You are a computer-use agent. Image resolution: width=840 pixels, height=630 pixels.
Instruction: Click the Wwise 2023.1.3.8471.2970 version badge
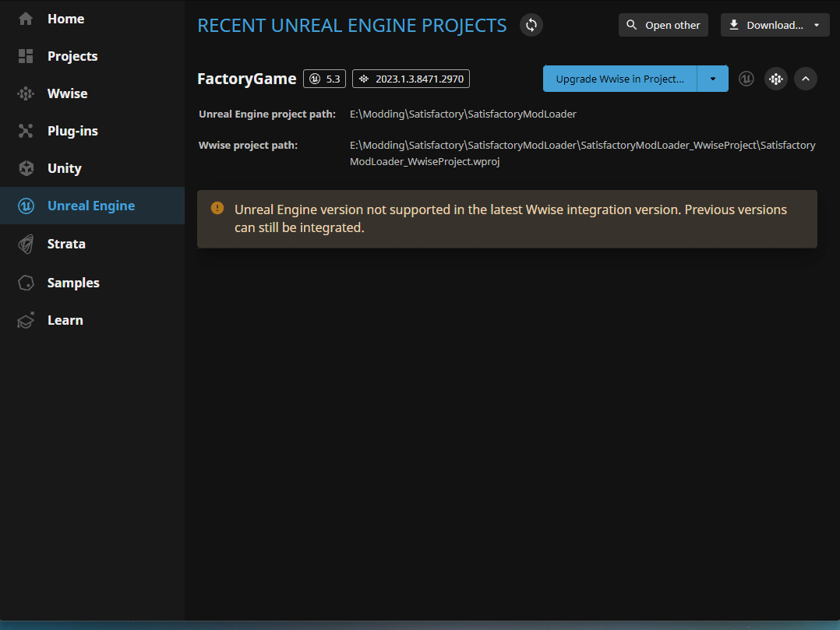(x=411, y=79)
